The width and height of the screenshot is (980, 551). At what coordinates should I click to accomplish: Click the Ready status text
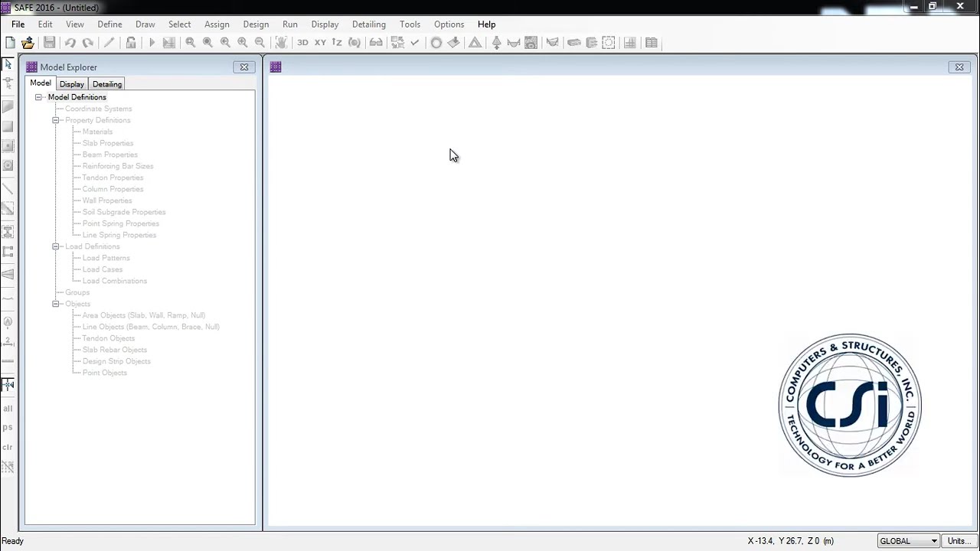click(x=13, y=541)
